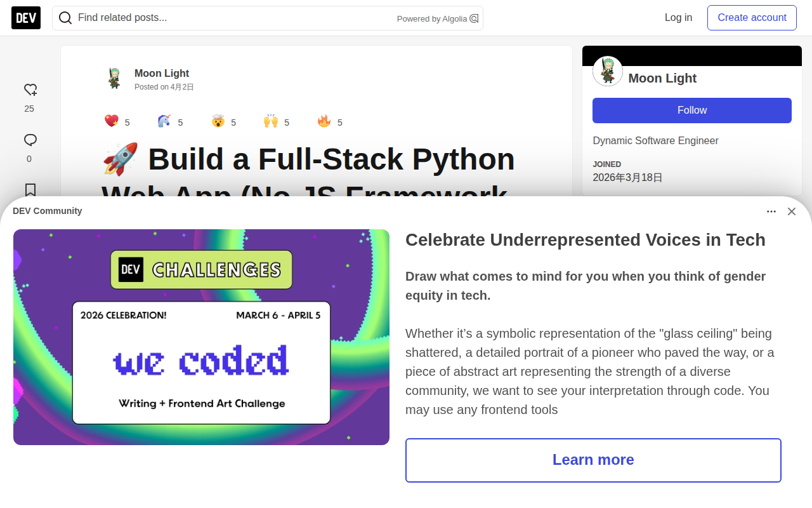Click the raised hands reaction emoji
Image resolution: width=812 pixels, height=508 pixels.
point(271,121)
